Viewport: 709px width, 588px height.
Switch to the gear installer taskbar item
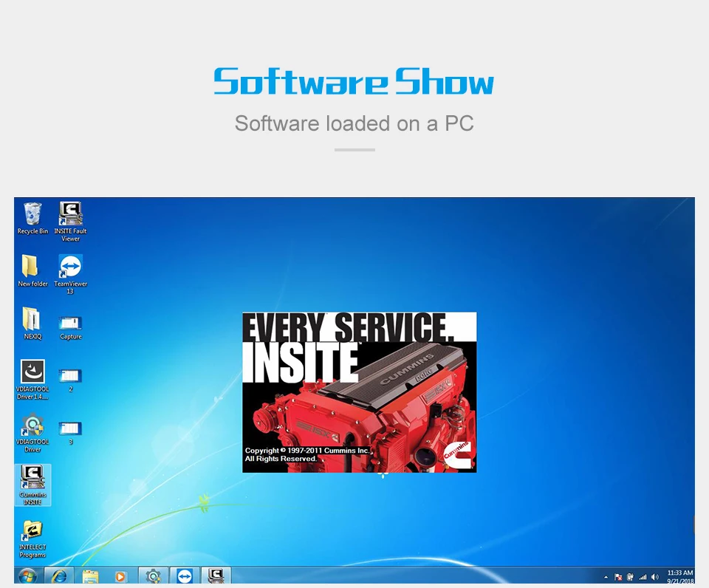coord(153,576)
